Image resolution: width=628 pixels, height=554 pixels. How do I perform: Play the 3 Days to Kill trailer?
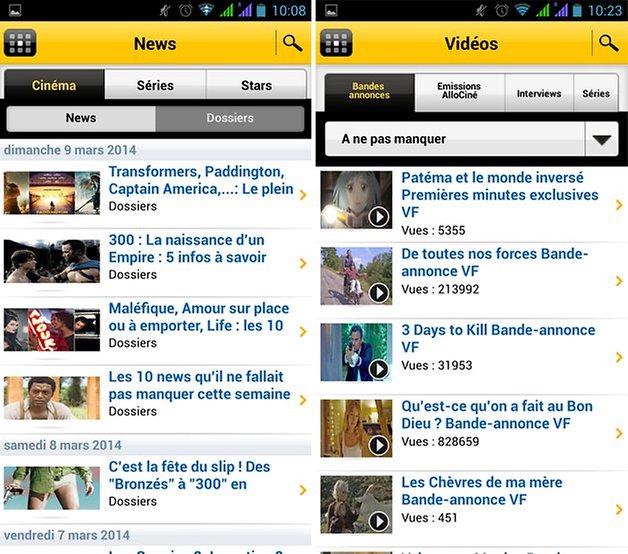(378, 369)
